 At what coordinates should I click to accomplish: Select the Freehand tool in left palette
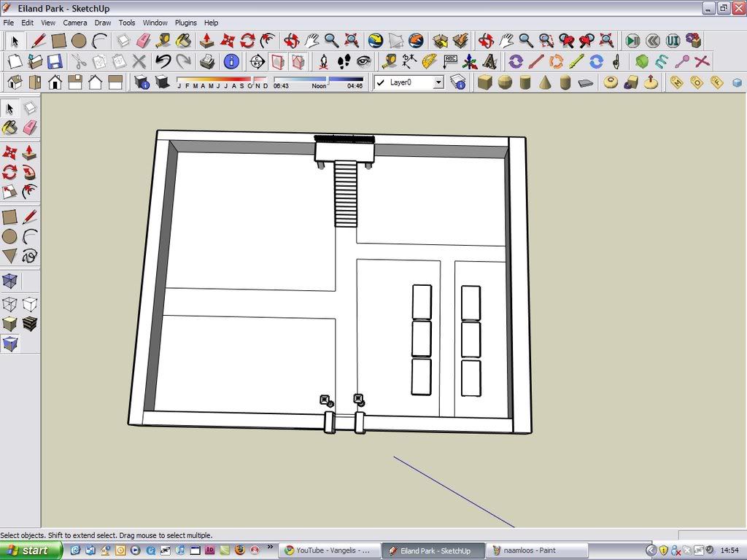click(29, 256)
